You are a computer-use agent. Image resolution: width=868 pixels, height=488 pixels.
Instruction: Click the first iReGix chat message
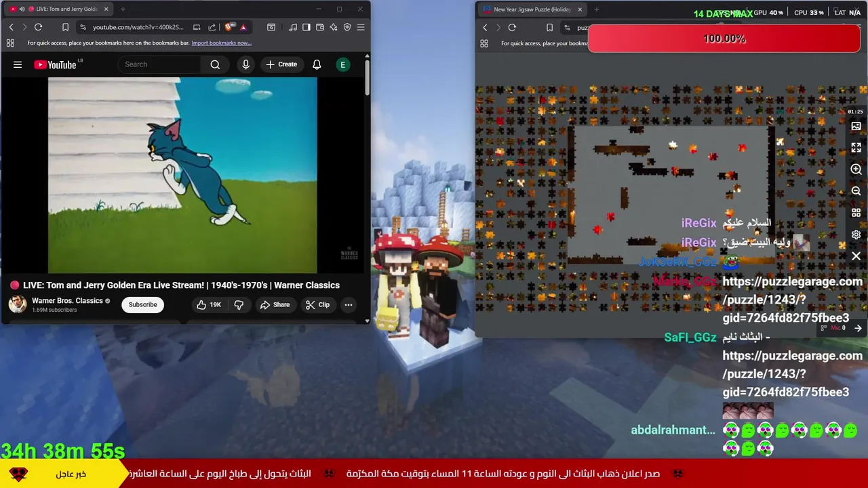(747, 222)
